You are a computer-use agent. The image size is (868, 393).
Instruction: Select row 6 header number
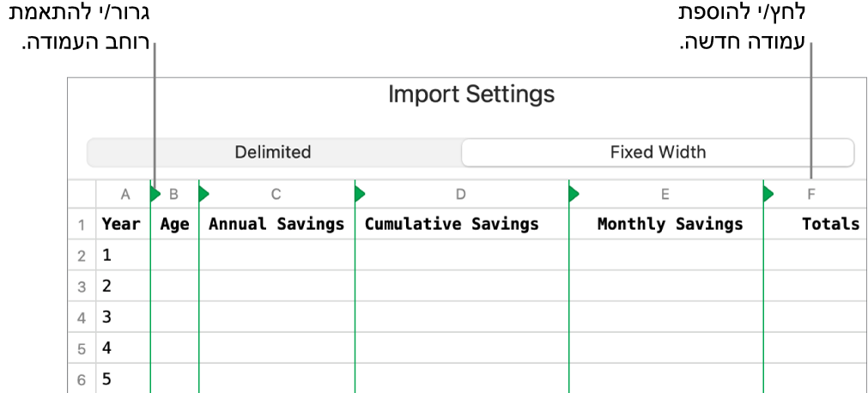(82, 379)
